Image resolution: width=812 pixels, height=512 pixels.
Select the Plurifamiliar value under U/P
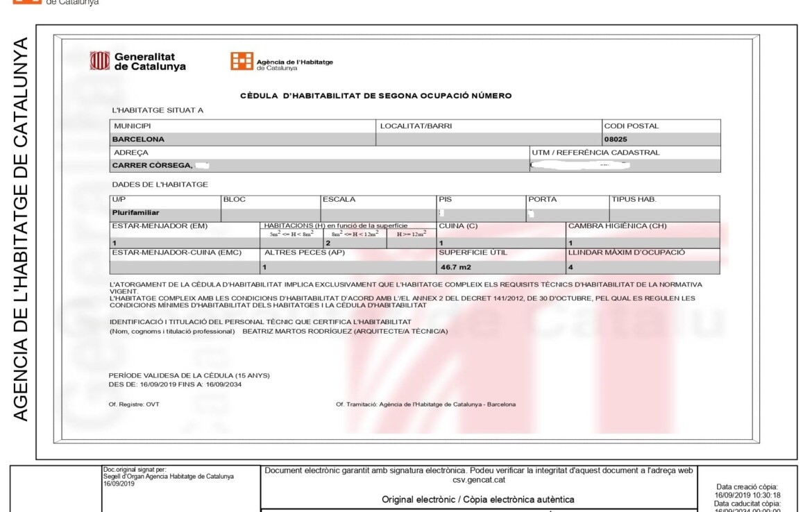pyautogui.click(x=135, y=213)
